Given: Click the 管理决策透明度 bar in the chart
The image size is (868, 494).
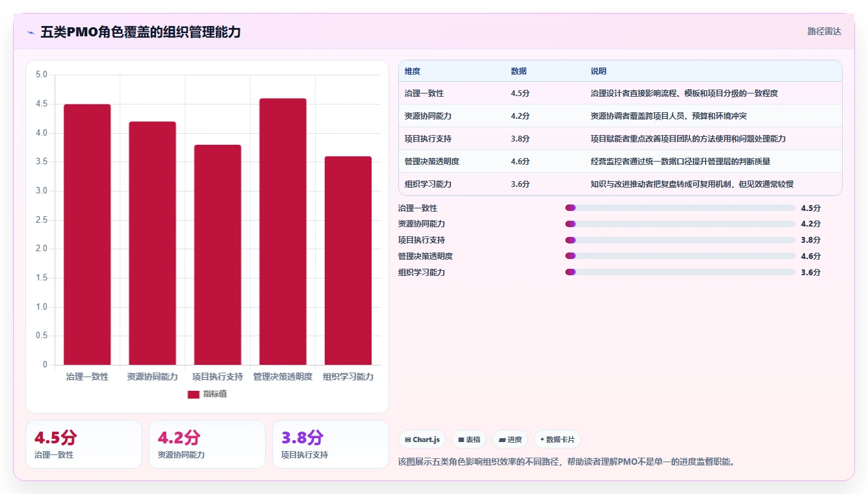Looking at the screenshot, I should (283, 232).
